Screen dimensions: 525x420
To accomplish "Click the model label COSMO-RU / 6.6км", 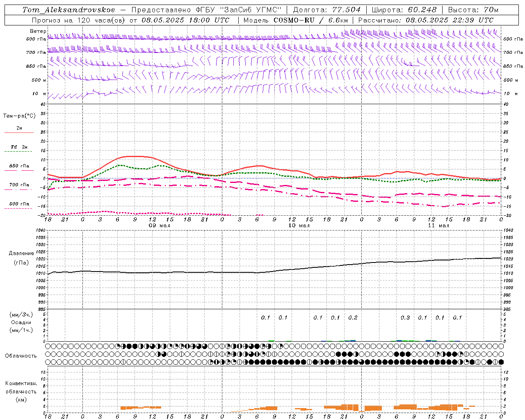I will tap(311, 20).
